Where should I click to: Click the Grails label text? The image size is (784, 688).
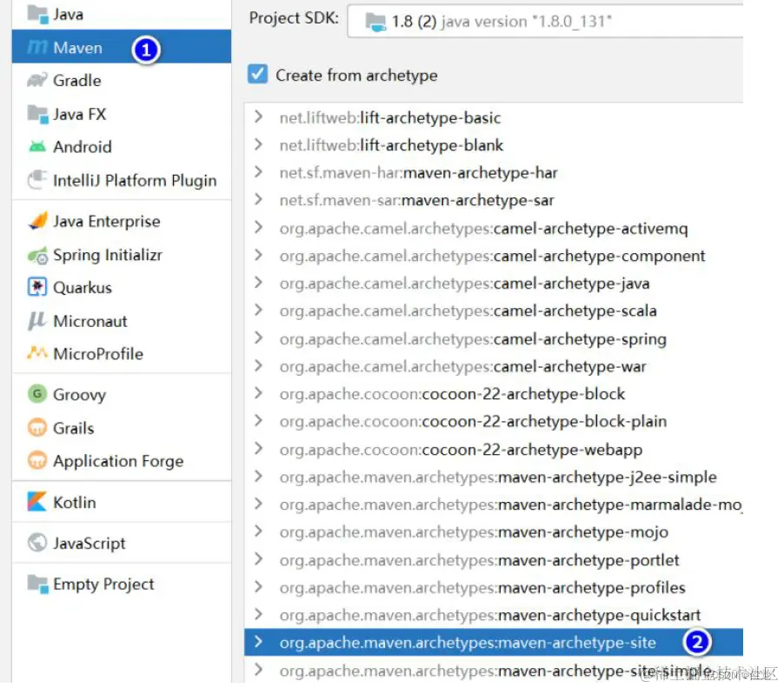tap(74, 428)
